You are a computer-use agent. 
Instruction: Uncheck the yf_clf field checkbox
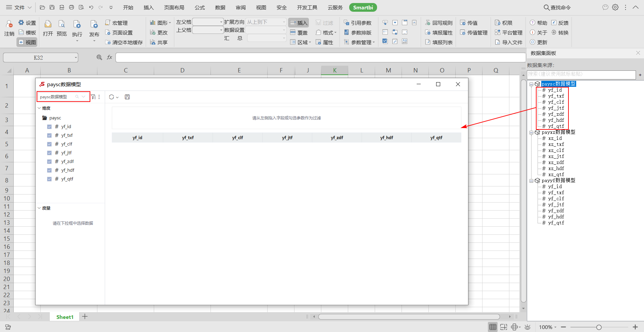click(49, 144)
